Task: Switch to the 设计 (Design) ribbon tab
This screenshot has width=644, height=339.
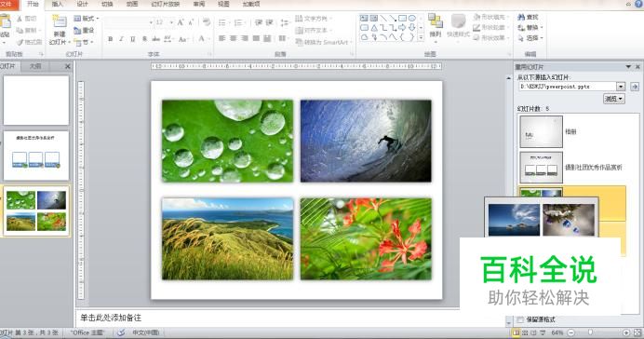Action: click(82, 4)
